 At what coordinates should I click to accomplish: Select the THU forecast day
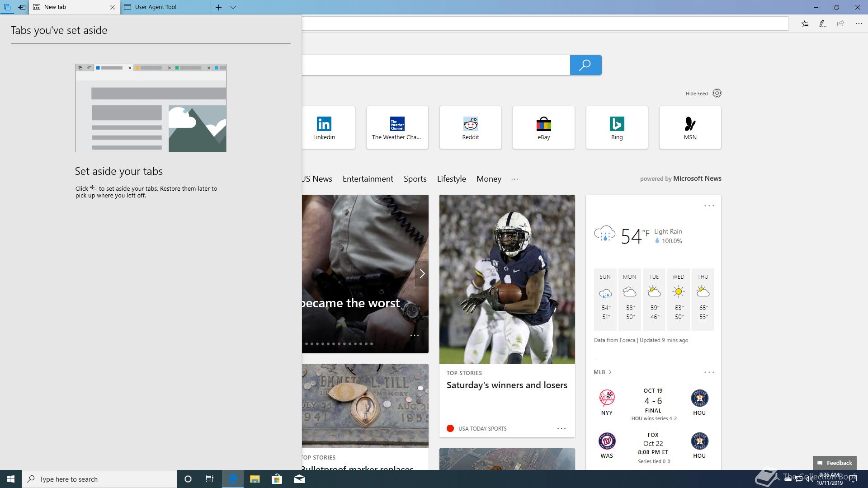(x=703, y=299)
